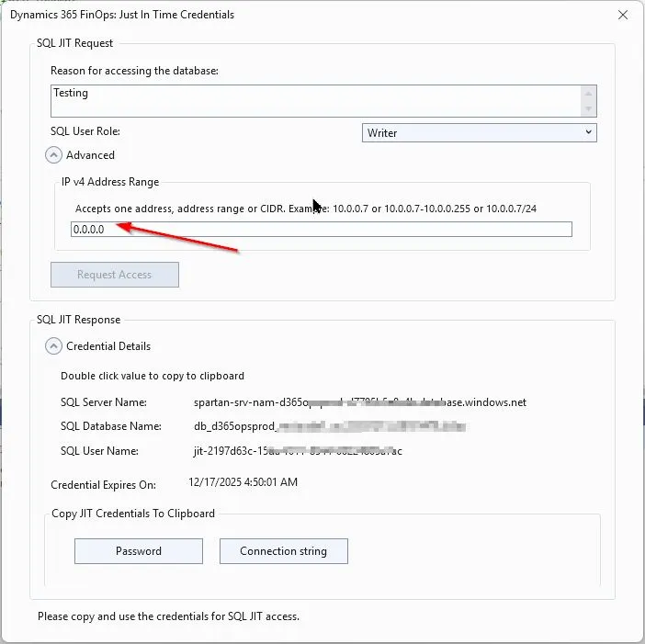
Task: Click the 'SQL Database Name:' label
Action: point(111,426)
